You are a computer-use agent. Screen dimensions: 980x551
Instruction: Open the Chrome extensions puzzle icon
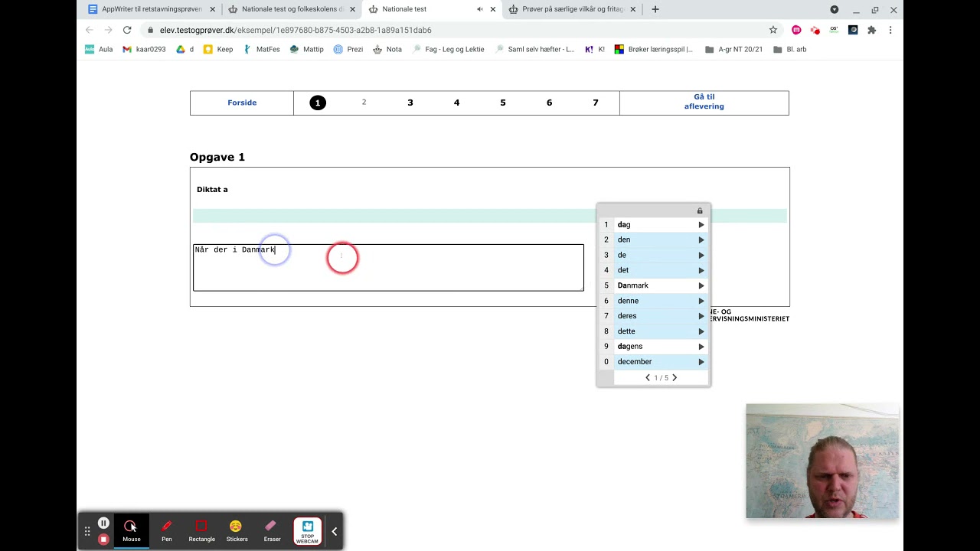[871, 30]
